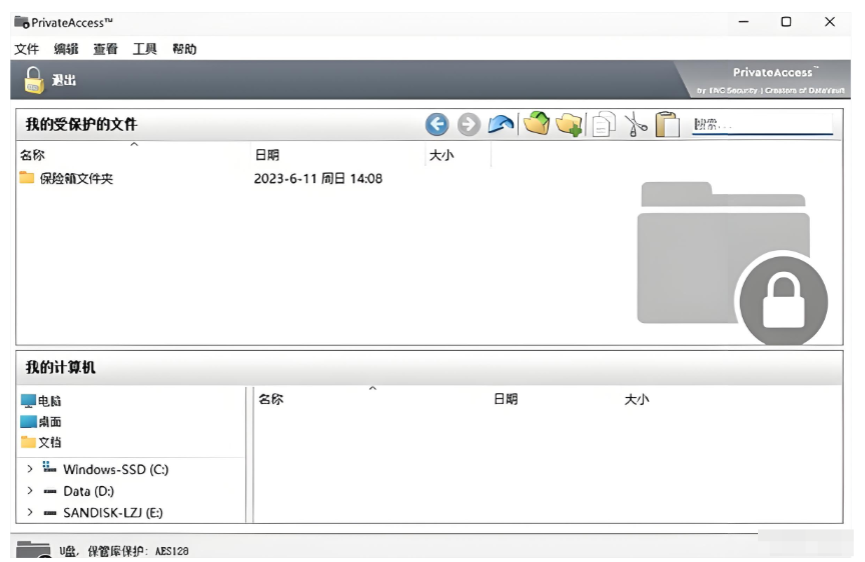Viewport: 865px width, 562px height.
Task: Click the new folder icon with plus
Action: 569,124
